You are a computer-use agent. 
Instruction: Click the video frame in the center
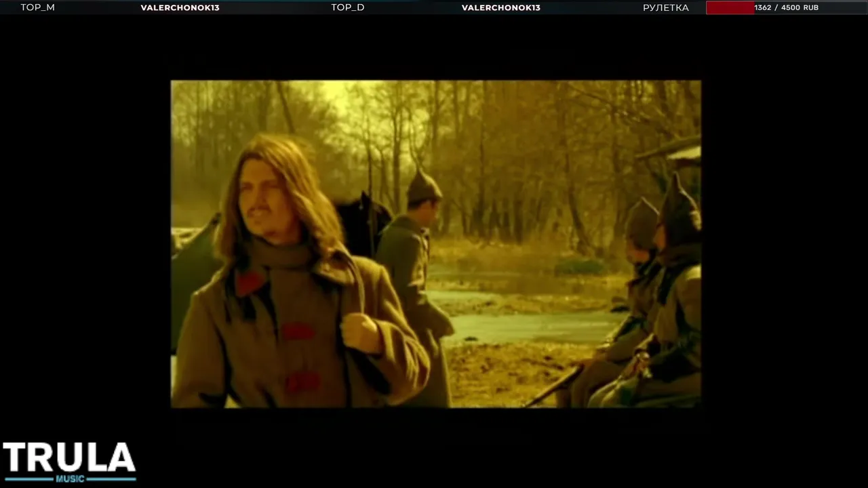click(436, 244)
